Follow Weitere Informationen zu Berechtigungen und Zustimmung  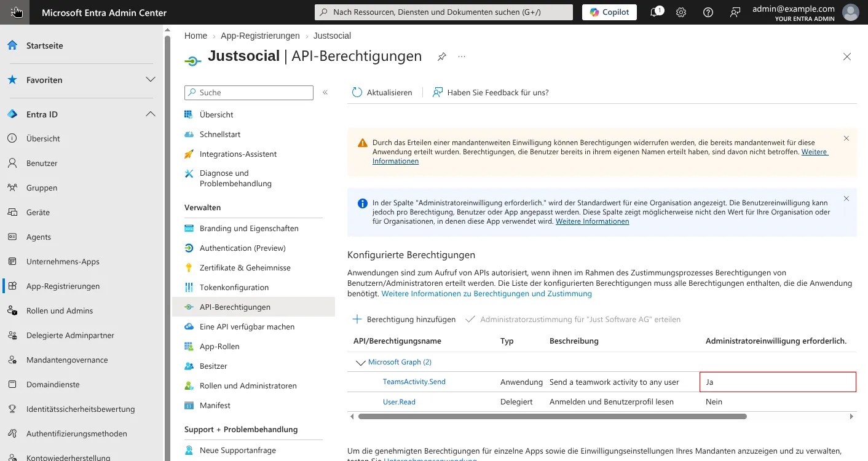tap(487, 294)
